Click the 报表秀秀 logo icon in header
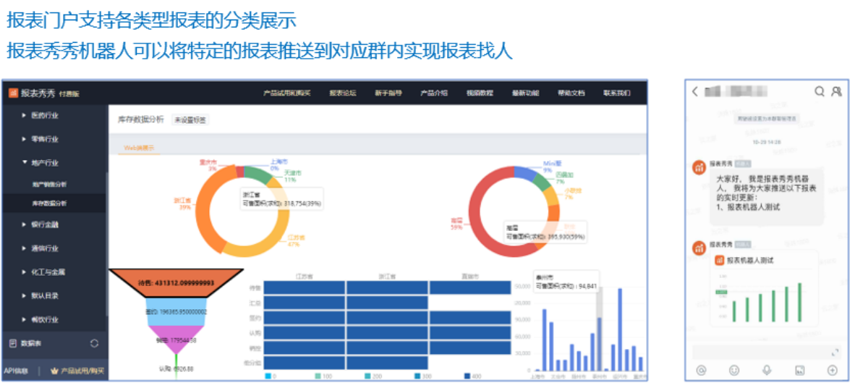 coord(13,93)
